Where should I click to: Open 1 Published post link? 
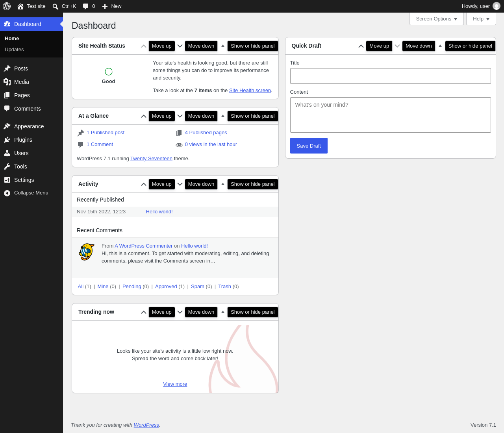(x=106, y=133)
